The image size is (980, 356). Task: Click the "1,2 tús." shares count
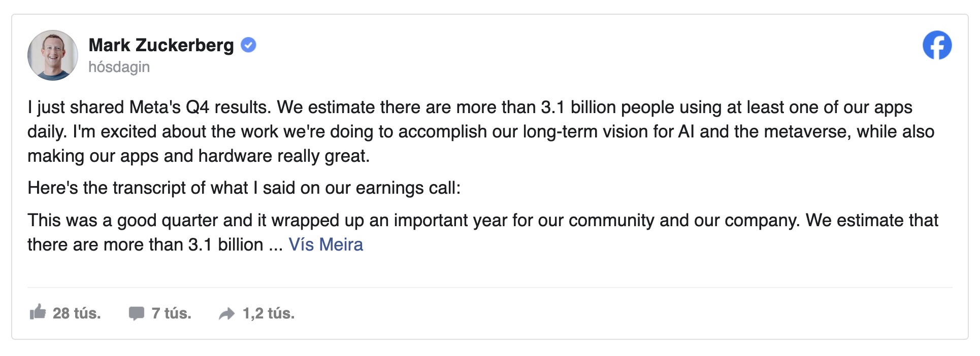269,313
